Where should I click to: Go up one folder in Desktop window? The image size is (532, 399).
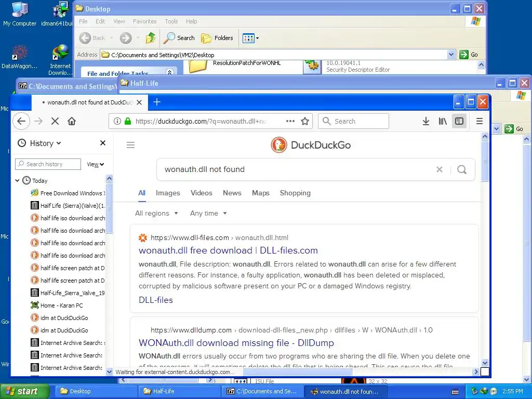point(150,38)
